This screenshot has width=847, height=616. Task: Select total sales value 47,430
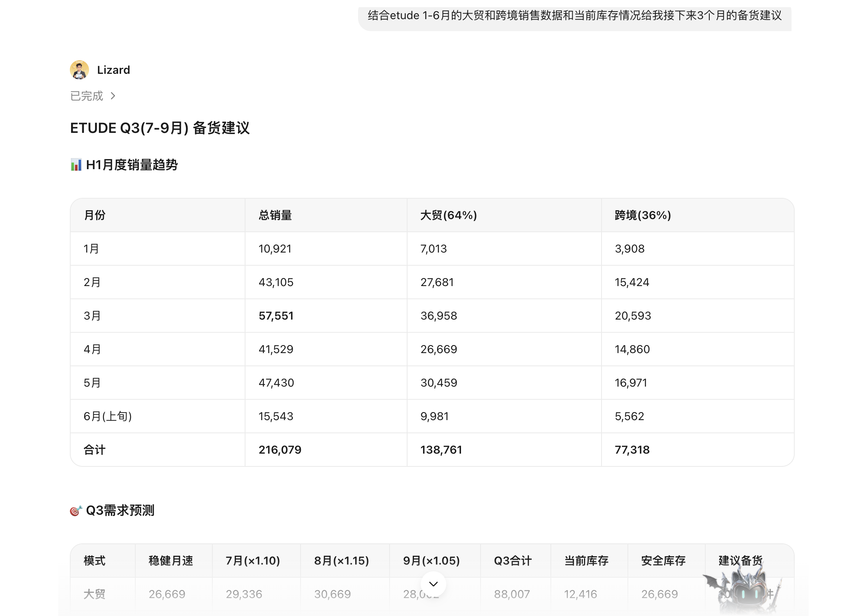276,383
